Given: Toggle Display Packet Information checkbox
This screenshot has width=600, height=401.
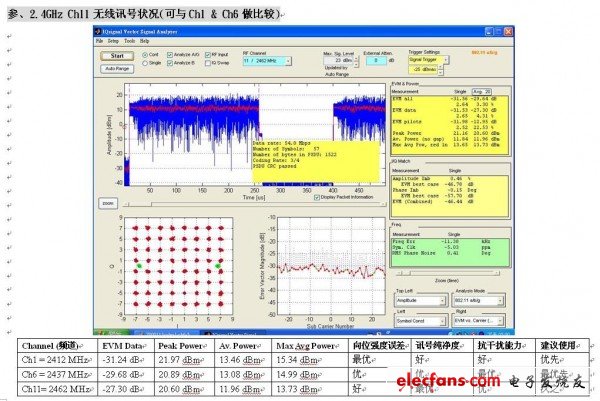Looking at the screenshot, I should [x=318, y=198].
